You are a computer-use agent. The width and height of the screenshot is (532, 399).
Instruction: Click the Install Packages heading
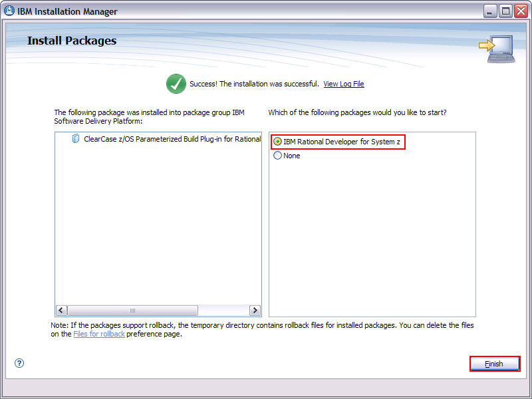(x=72, y=41)
